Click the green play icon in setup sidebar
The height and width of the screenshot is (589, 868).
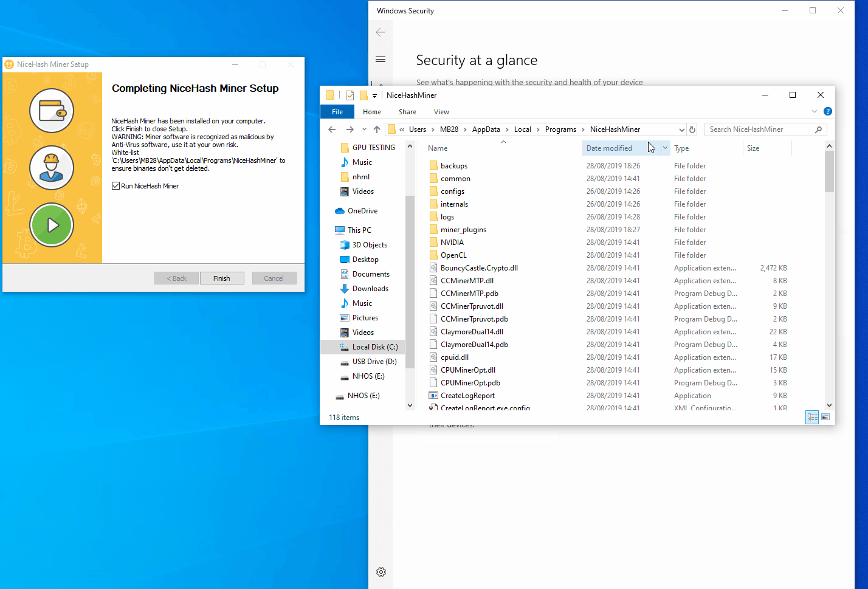[x=52, y=225]
